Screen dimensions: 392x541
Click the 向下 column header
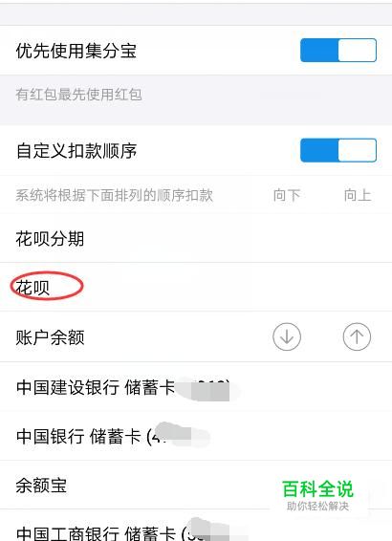[287, 195]
